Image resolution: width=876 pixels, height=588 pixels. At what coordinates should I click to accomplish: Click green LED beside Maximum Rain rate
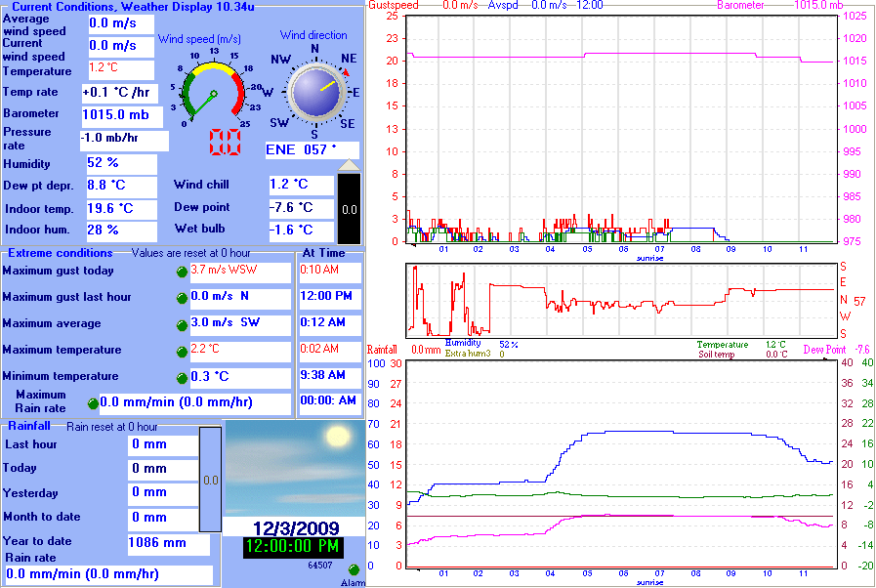pyautogui.click(x=93, y=402)
